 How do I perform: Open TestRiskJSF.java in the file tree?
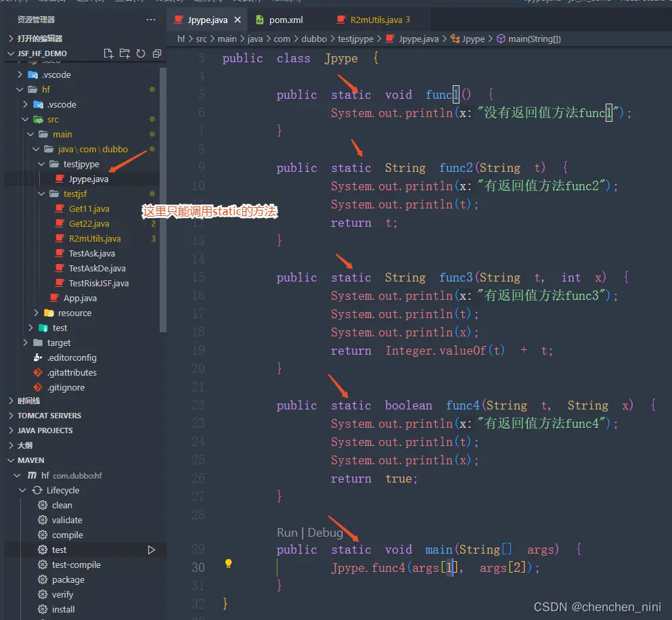tap(99, 284)
